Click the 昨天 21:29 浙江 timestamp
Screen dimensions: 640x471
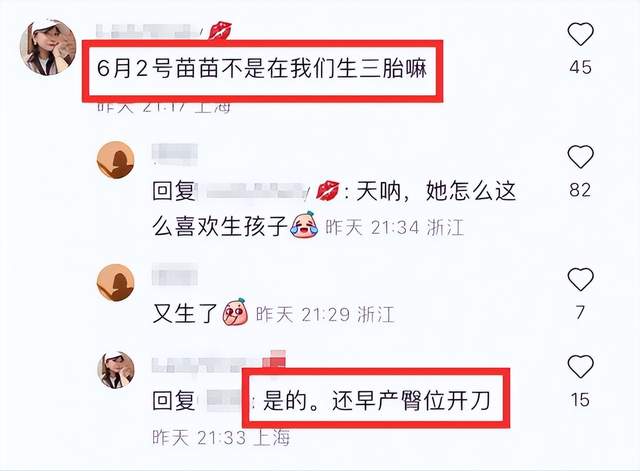click(325, 315)
